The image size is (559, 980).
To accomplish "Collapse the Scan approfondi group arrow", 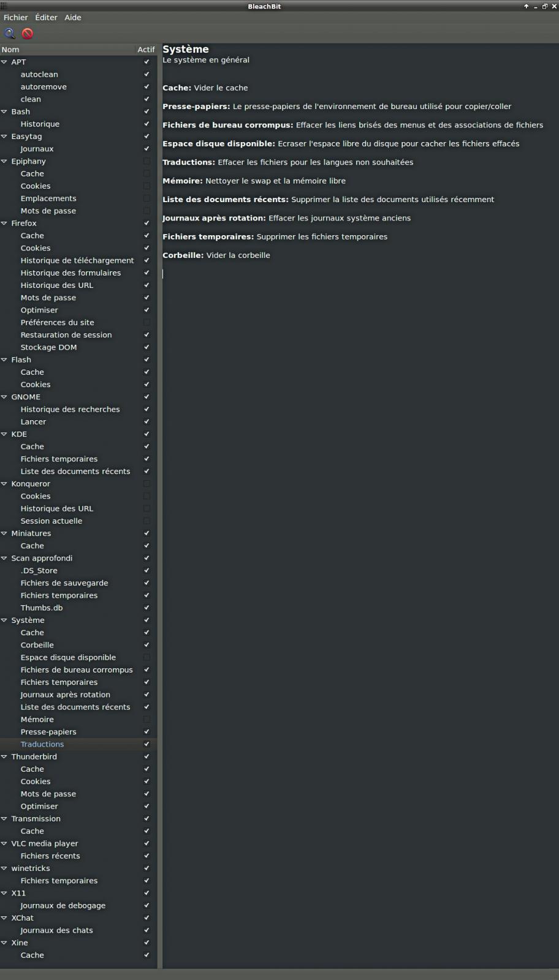I will coord(4,558).
